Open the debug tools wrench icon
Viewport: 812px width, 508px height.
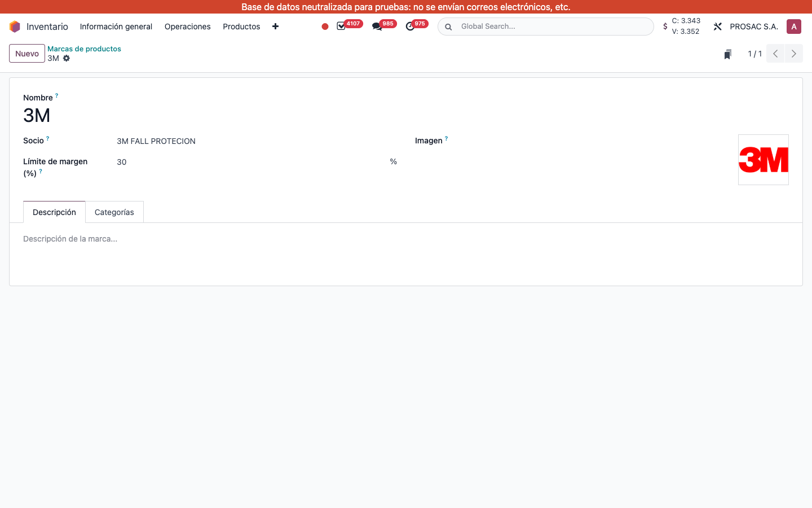coord(717,27)
